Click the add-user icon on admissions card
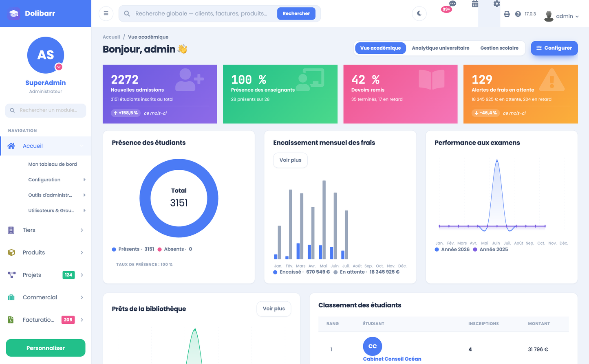The height and width of the screenshot is (364, 589). point(189,79)
